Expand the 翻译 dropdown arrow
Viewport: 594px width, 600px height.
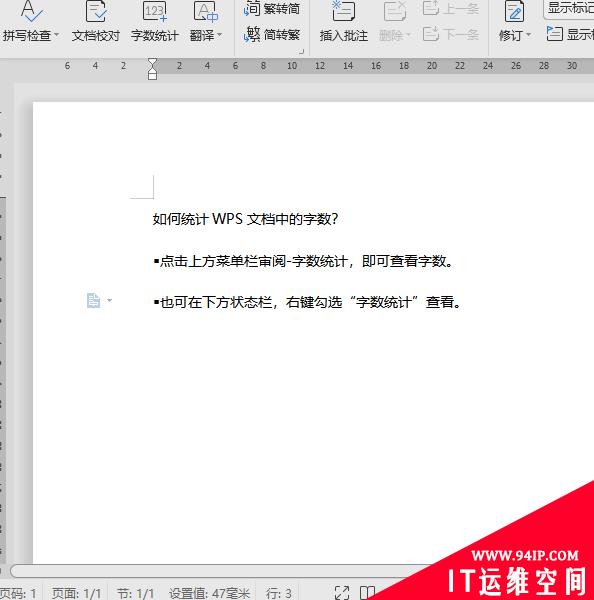220,35
